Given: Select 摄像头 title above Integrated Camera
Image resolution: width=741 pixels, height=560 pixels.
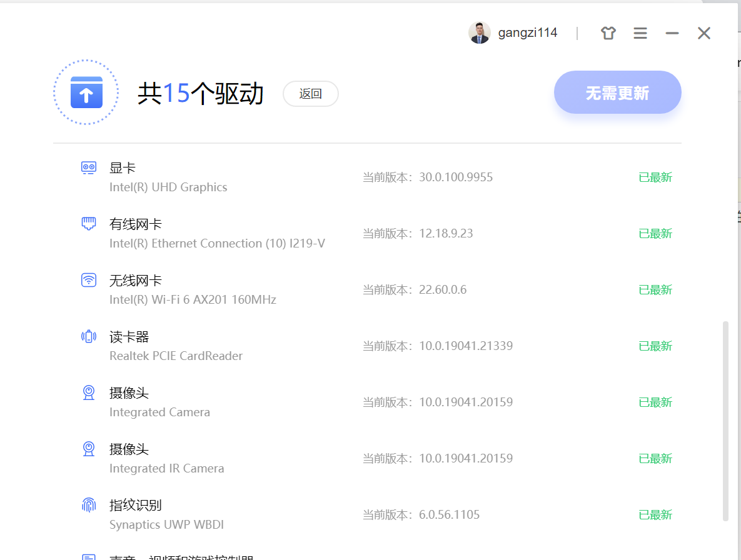Looking at the screenshot, I should click(129, 393).
